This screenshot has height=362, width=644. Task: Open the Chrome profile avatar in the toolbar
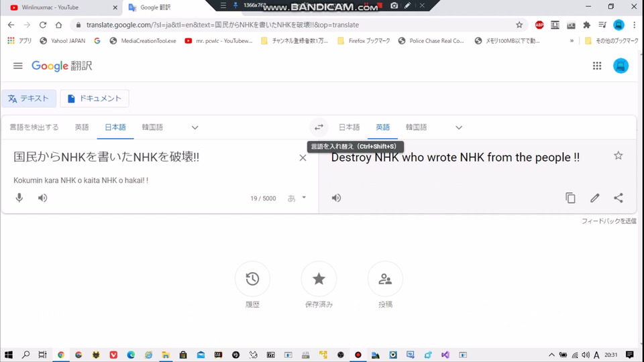tap(619, 25)
